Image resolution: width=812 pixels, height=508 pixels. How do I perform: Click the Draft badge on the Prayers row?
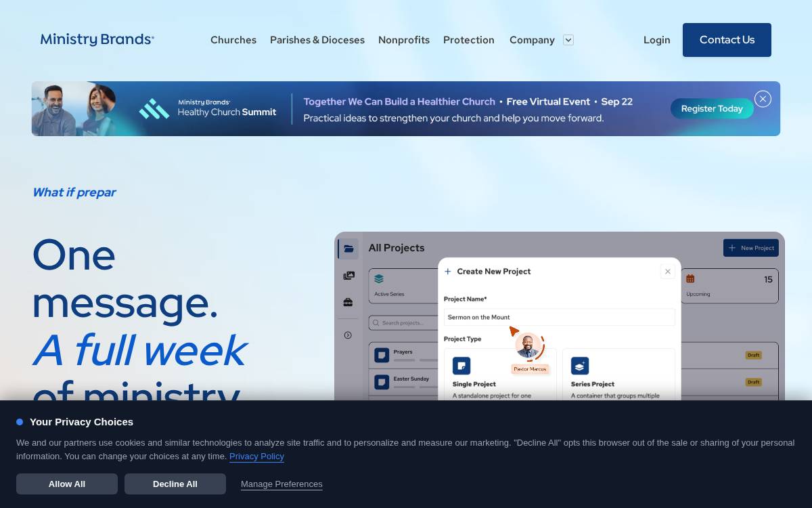click(754, 355)
